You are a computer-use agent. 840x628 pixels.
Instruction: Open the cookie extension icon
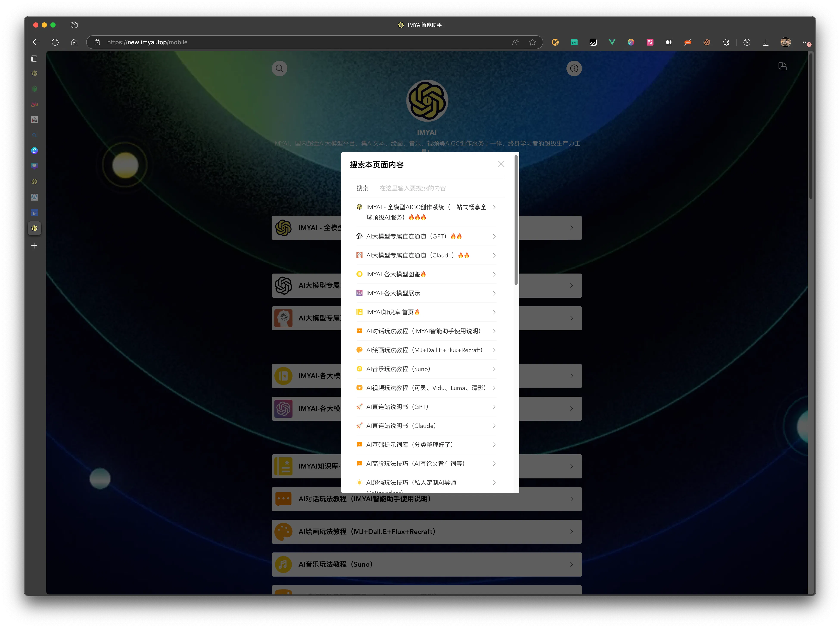707,42
